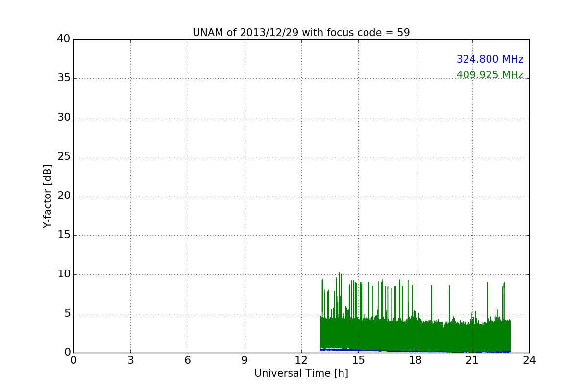Click the x-axis tick label '9'
This screenshot has width=588, height=392.
tap(245, 360)
